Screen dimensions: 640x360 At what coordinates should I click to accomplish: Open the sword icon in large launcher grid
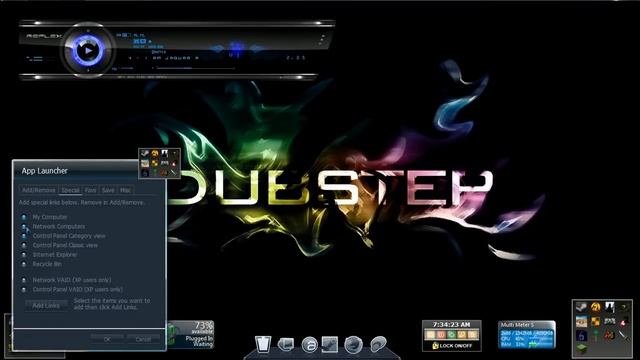[623, 336]
